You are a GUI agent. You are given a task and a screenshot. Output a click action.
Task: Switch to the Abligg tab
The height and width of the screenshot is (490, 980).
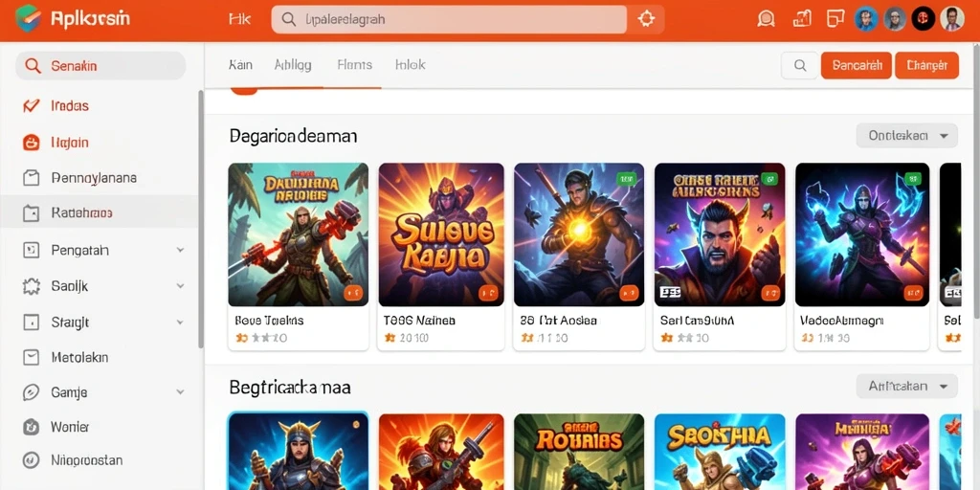[x=293, y=65]
